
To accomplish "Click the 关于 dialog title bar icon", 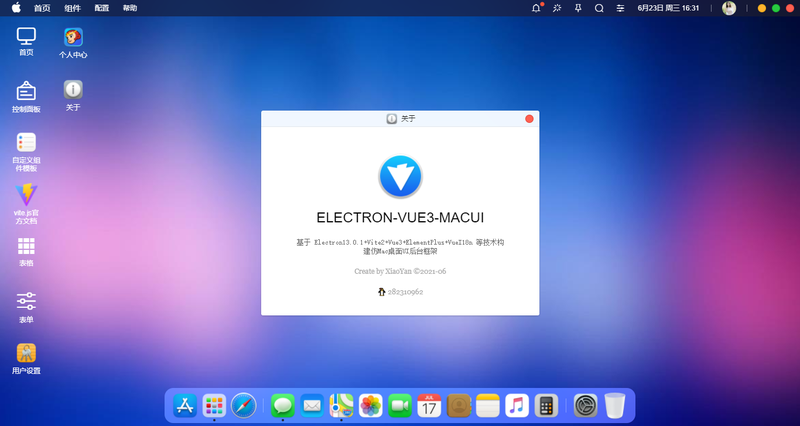I will click(391, 119).
